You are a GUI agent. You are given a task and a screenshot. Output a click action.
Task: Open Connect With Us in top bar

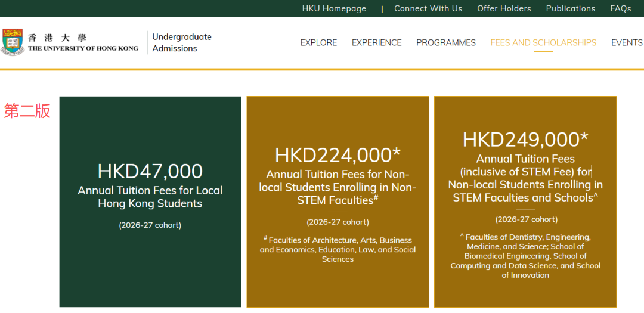pyautogui.click(x=428, y=8)
